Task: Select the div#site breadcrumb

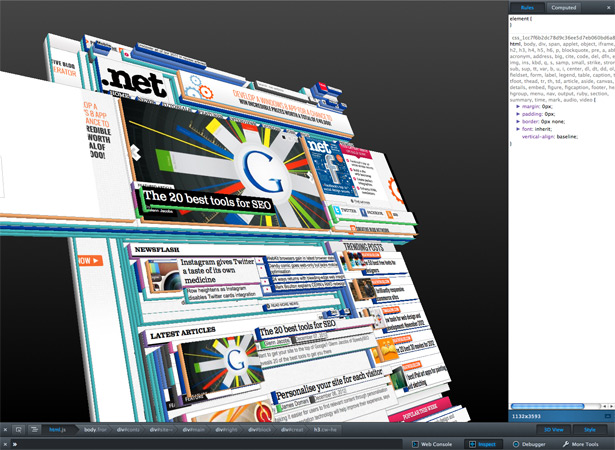Action: point(161,430)
